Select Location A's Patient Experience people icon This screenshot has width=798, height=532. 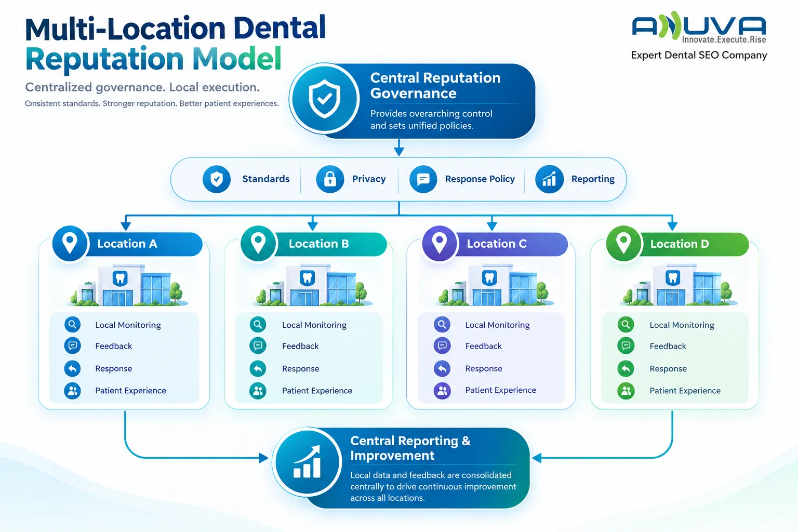click(73, 391)
